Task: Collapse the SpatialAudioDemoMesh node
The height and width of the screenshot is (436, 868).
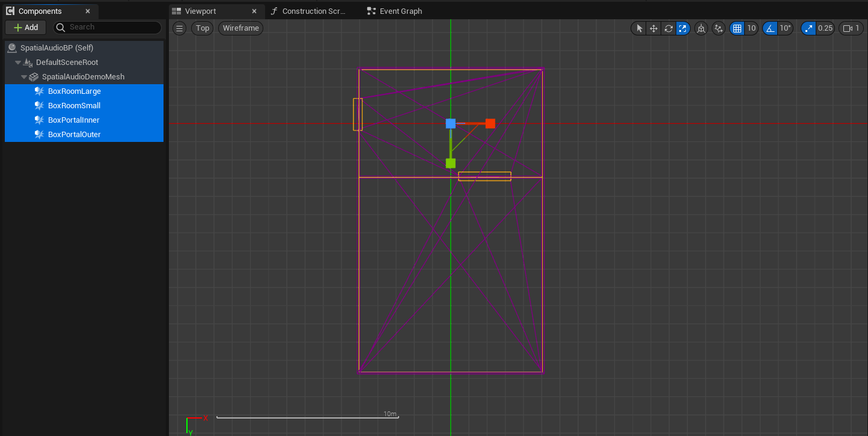Action: [24, 77]
